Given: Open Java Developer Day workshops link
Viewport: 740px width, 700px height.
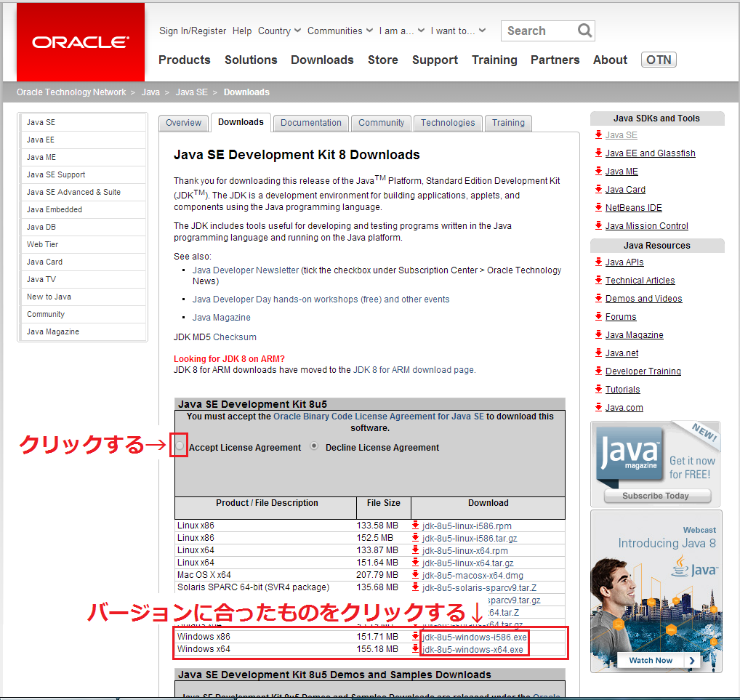Looking at the screenshot, I should point(321,299).
